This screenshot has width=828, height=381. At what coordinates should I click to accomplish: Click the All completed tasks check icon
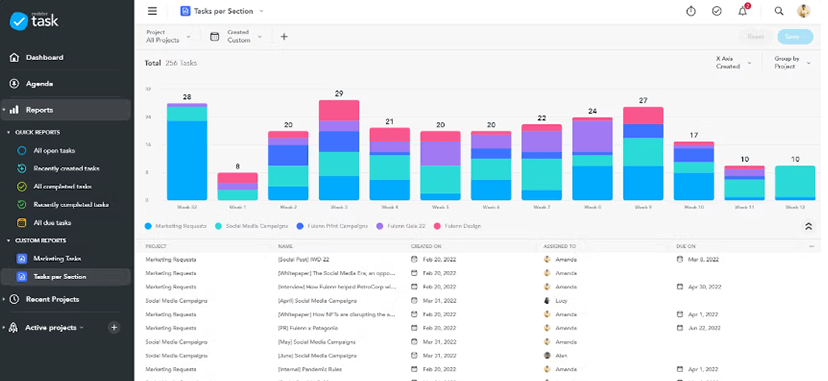[22, 186]
